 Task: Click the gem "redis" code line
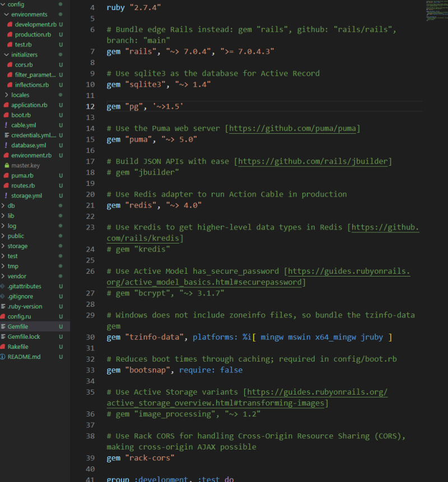click(x=154, y=205)
